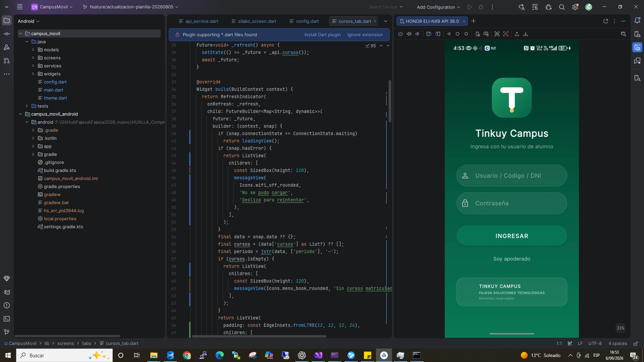This screenshot has height=362, width=644.
Task: Focus the Usuario / Código / DNI field
Action: (512, 175)
